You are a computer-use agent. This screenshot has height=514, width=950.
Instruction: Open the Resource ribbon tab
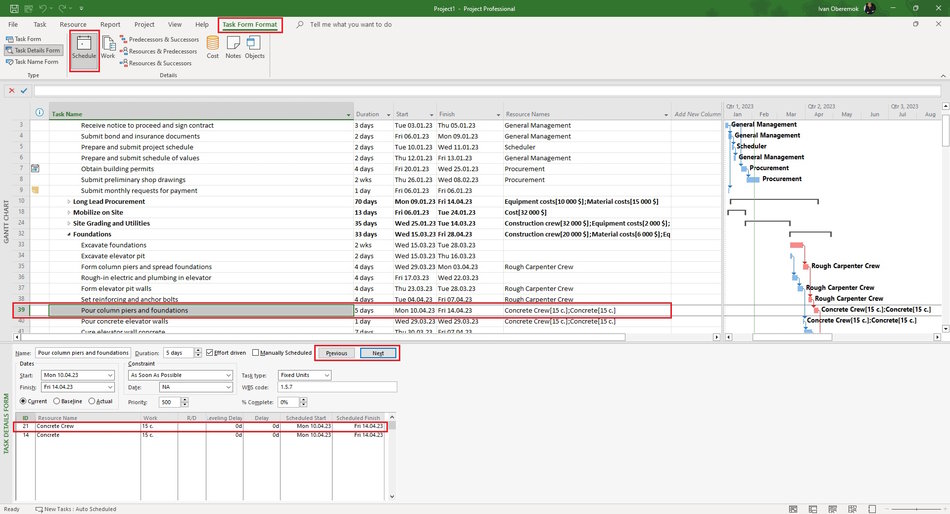tap(73, 25)
